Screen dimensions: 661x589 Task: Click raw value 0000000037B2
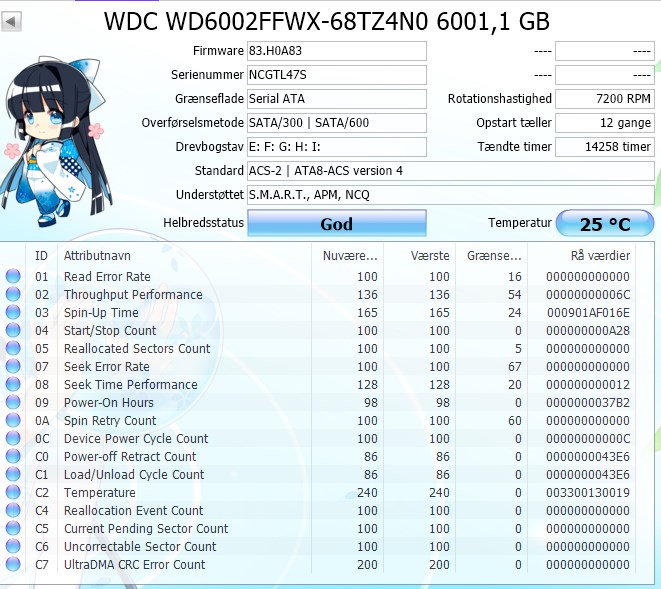click(x=588, y=403)
